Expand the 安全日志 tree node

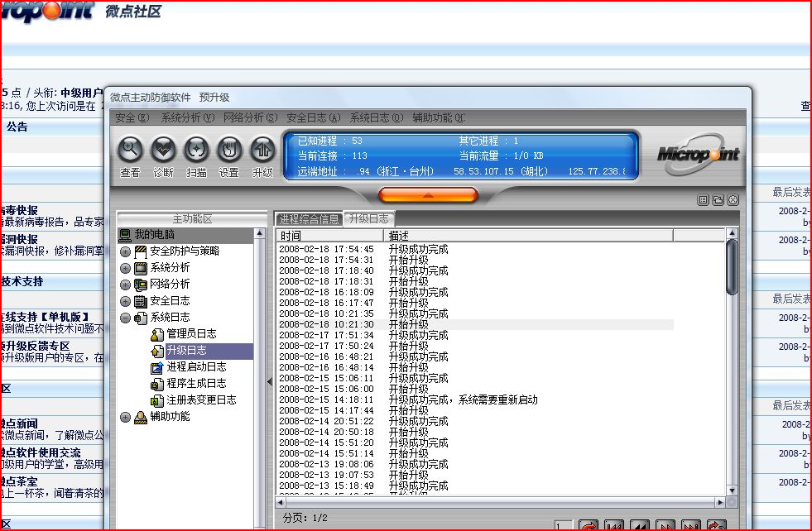pos(125,302)
